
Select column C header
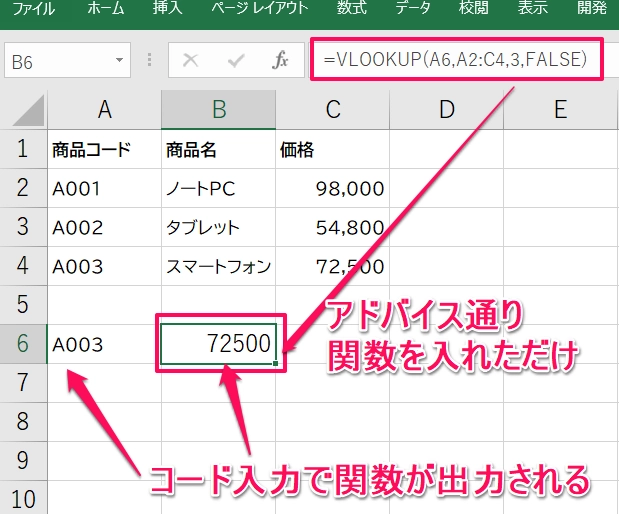tap(332, 109)
